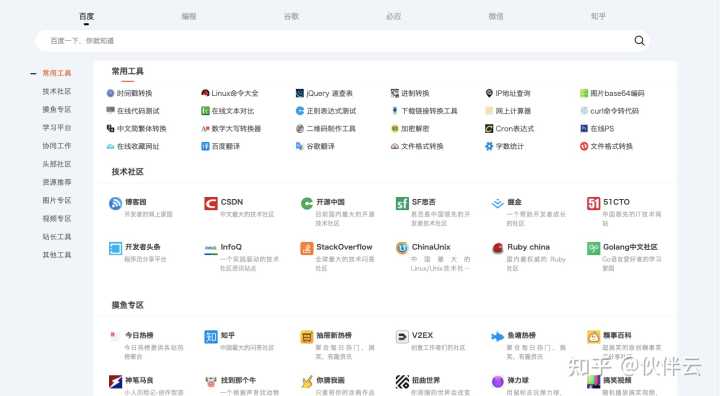Open the 中文简繁体转换 link
This screenshot has width=720, height=396.
(x=136, y=129)
